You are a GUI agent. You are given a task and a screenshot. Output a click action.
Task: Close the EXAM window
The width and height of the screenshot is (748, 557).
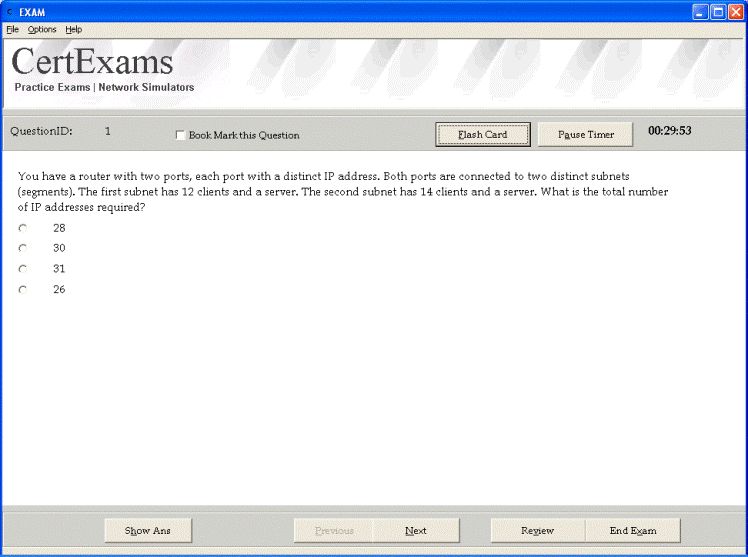736,12
